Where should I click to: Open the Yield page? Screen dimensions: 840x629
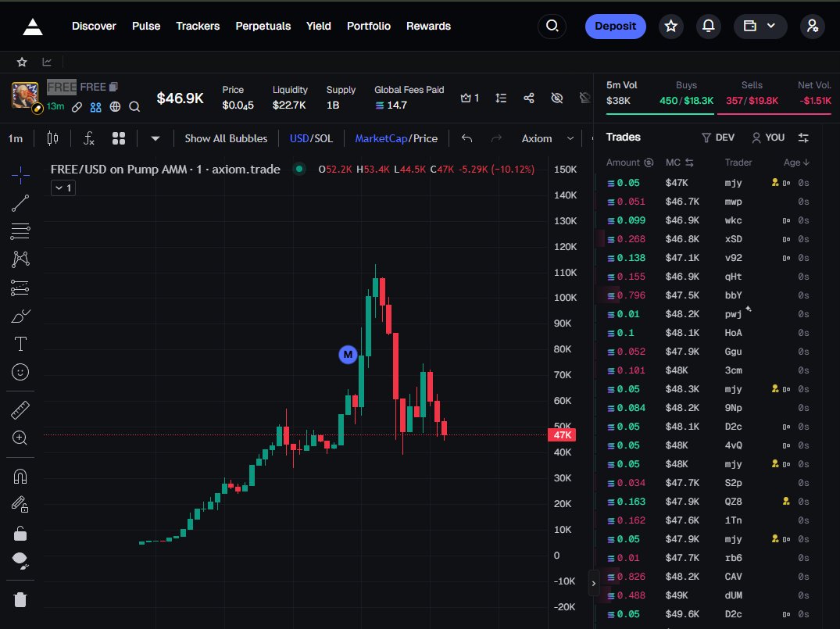coord(319,26)
